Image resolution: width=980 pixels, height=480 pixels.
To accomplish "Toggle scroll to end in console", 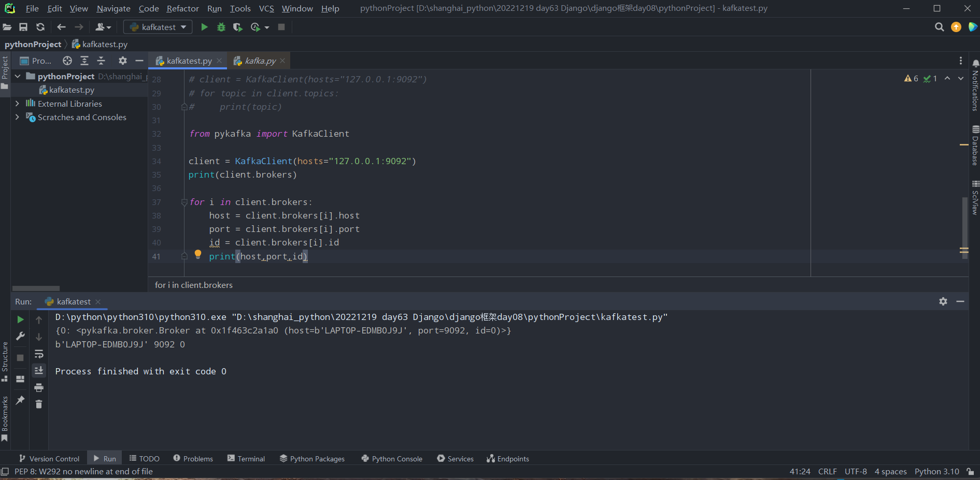I will coord(39,370).
